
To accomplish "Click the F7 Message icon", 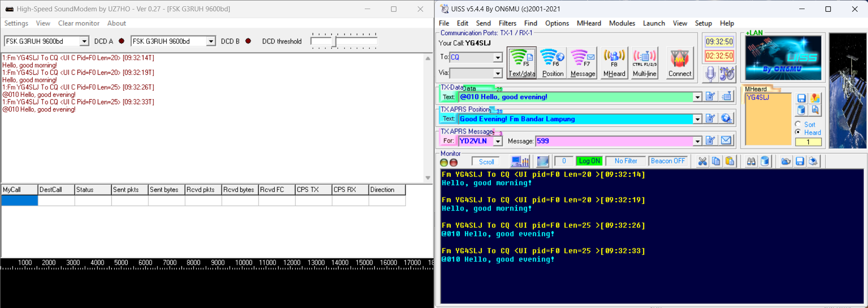I will 583,63.
